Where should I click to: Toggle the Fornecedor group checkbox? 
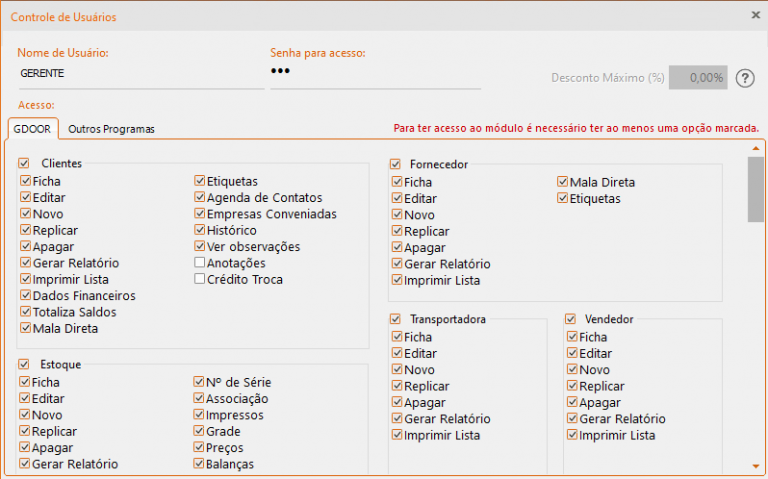click(395, 164)
